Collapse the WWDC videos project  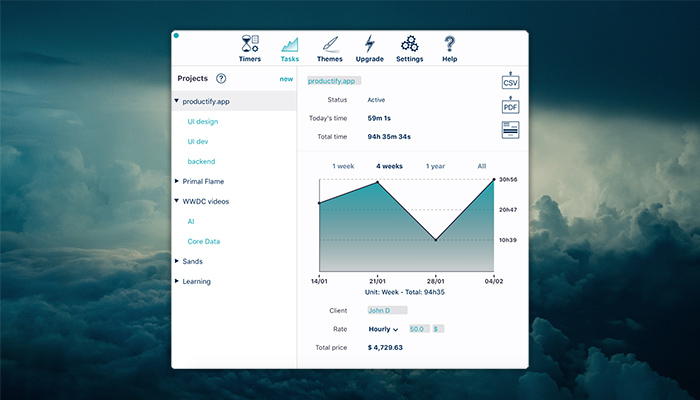click(x=177, y=201)
